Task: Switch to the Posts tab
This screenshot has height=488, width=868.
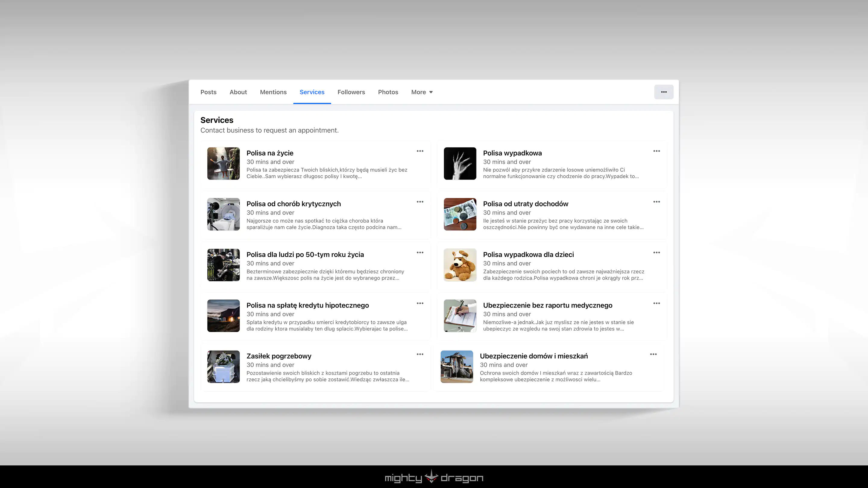Action: pos(208,92)
